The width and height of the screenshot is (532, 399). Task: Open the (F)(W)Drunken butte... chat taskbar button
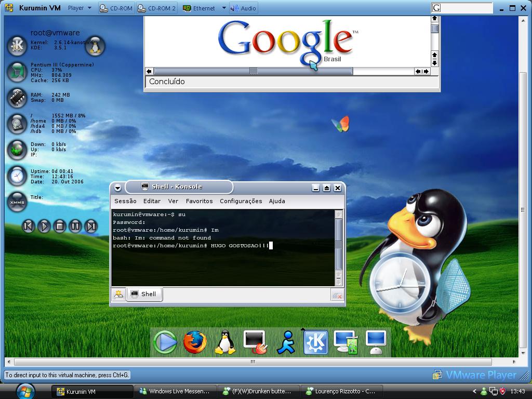[x=258, y=392]
